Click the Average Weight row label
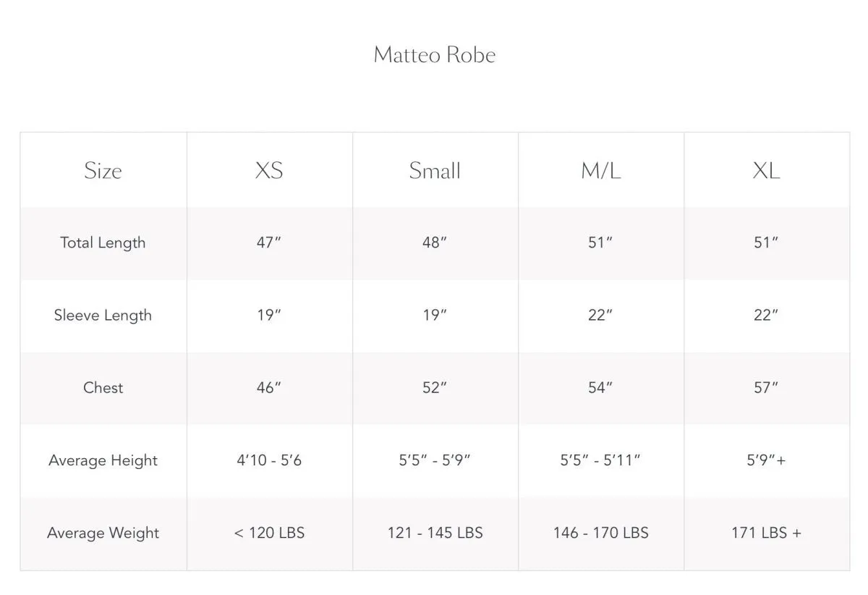The image size is (868, 595). click(103, 533)
